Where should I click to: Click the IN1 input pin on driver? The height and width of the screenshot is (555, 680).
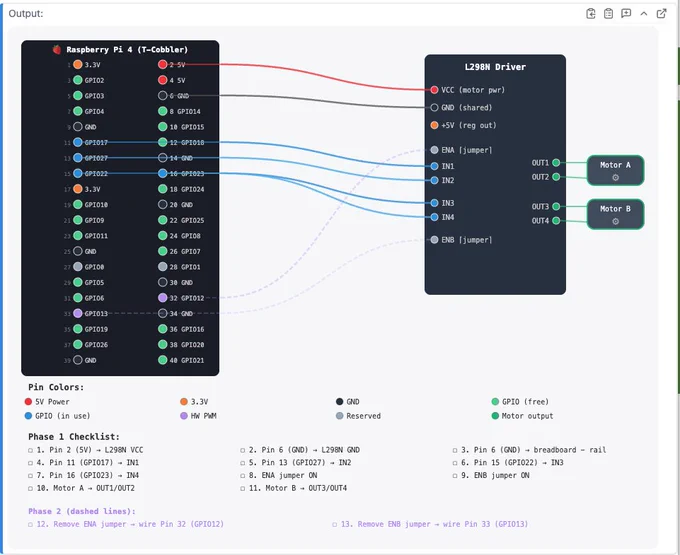[x=434, y=166]
